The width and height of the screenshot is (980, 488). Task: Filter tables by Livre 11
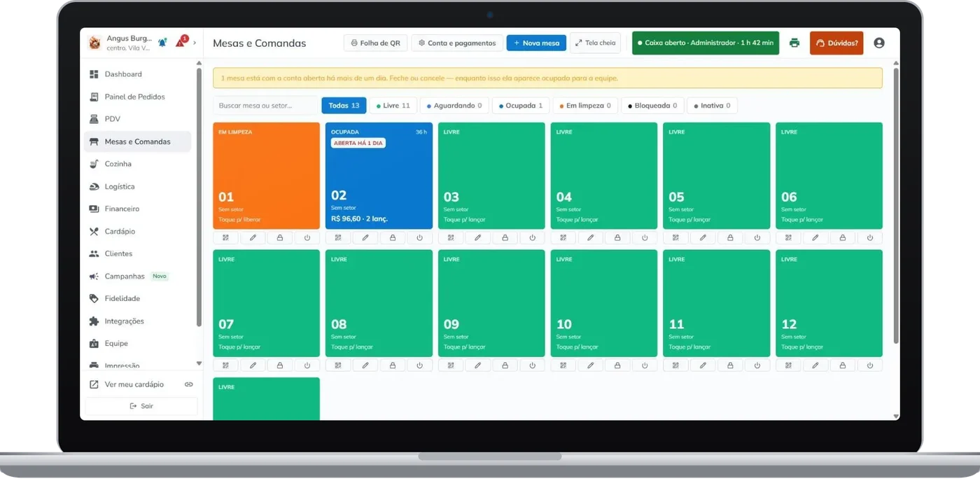click(x=393, y=106)
